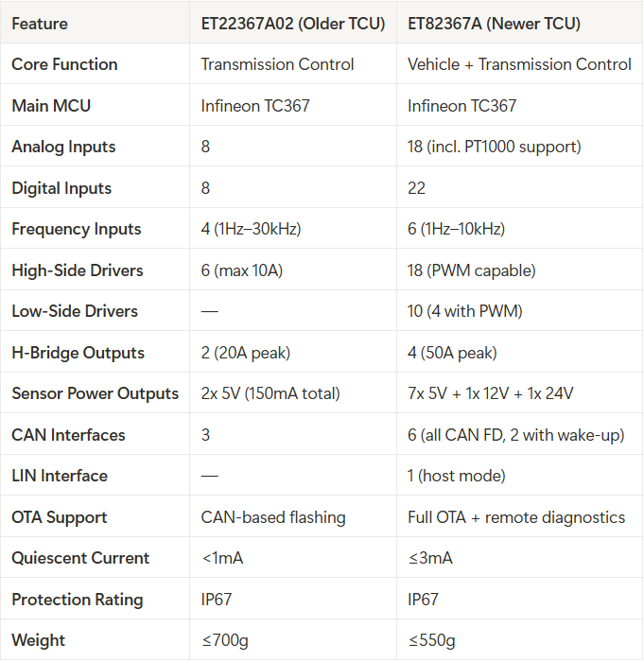Select the Analog Inputs row label

63,147
